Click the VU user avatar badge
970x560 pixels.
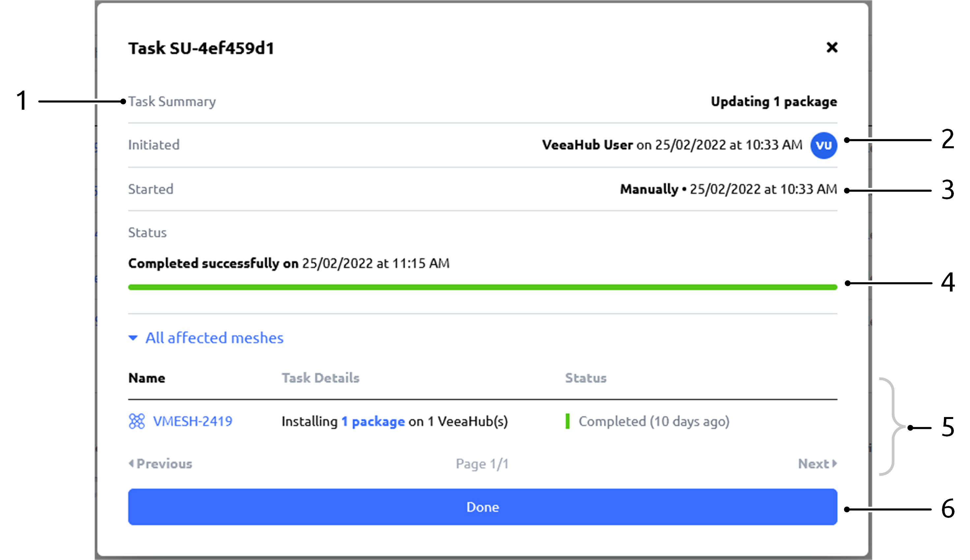click(823, 145)
